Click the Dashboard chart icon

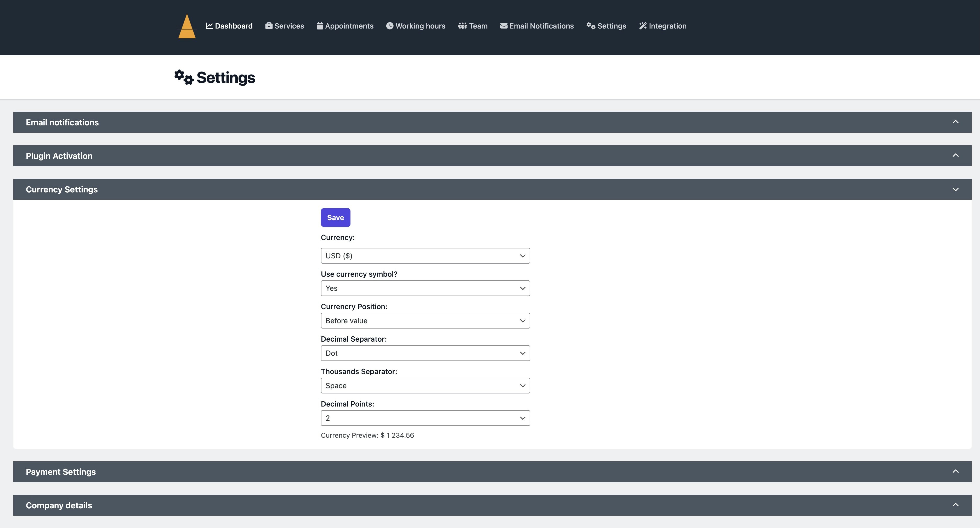pyautogui.click(x=209, y=26)
